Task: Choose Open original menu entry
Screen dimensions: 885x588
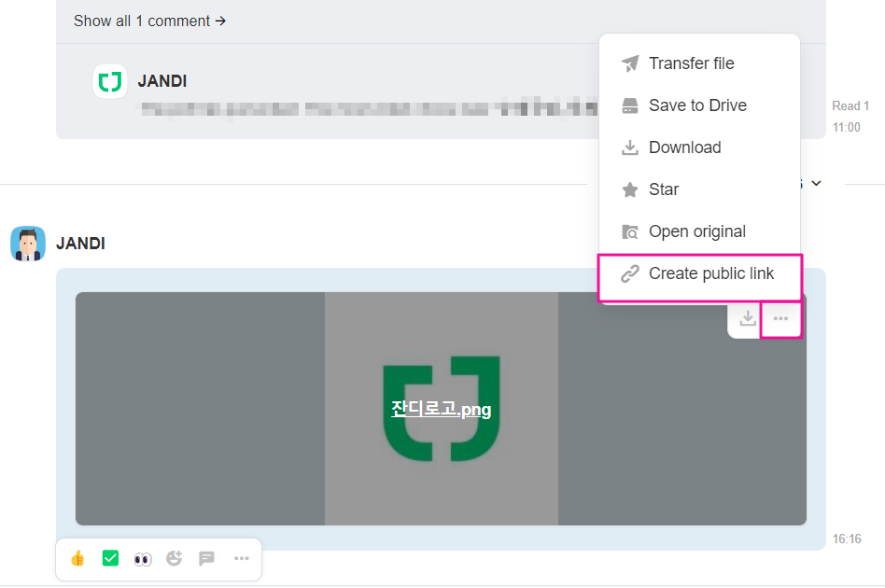Action: coord(699,231)
